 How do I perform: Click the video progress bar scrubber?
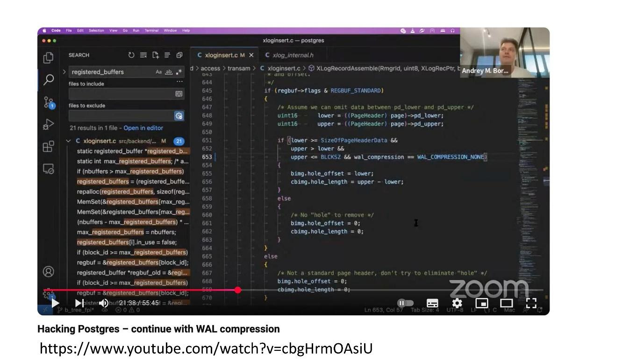pyautogui.click(x=238, y=290)
